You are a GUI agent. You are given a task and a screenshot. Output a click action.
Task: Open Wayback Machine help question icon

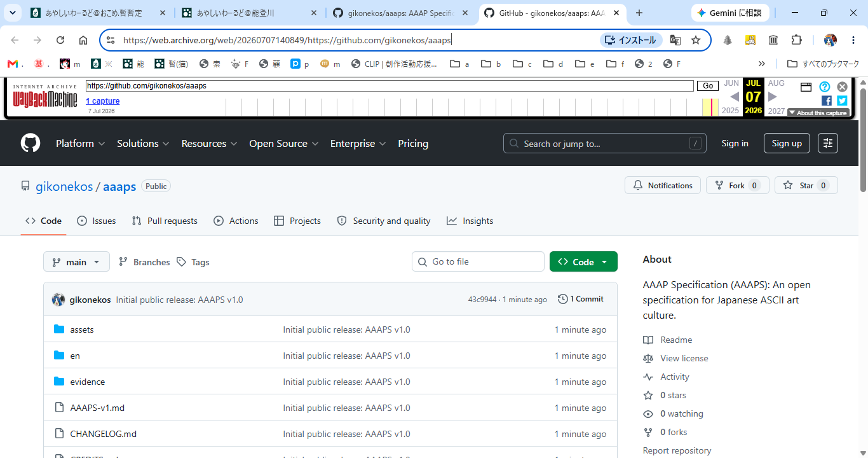825,87
